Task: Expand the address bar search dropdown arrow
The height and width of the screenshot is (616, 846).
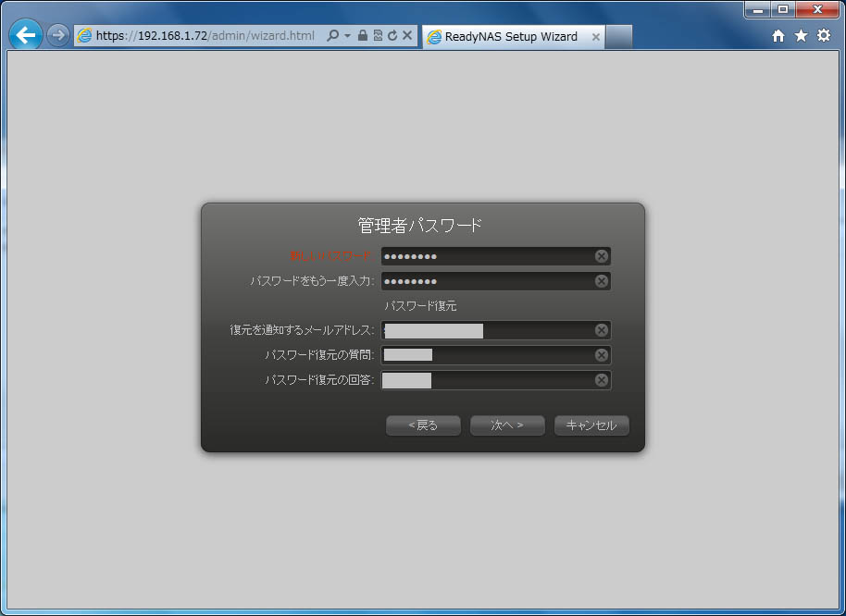Action: pos(347,36)
